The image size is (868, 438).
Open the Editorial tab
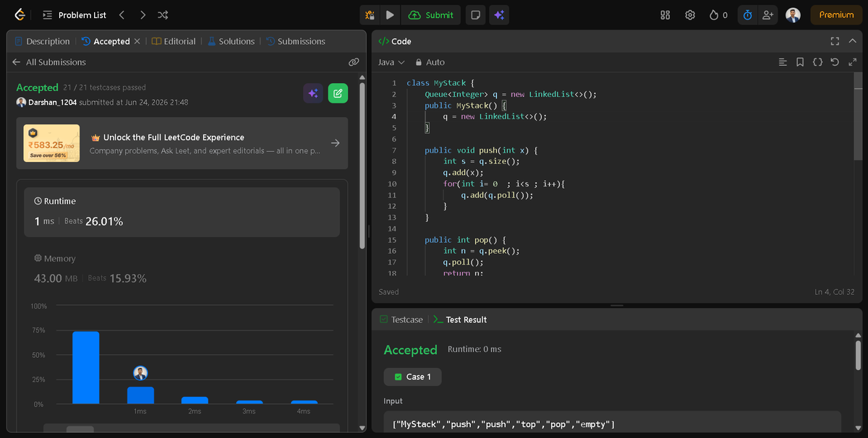[174, 41]
